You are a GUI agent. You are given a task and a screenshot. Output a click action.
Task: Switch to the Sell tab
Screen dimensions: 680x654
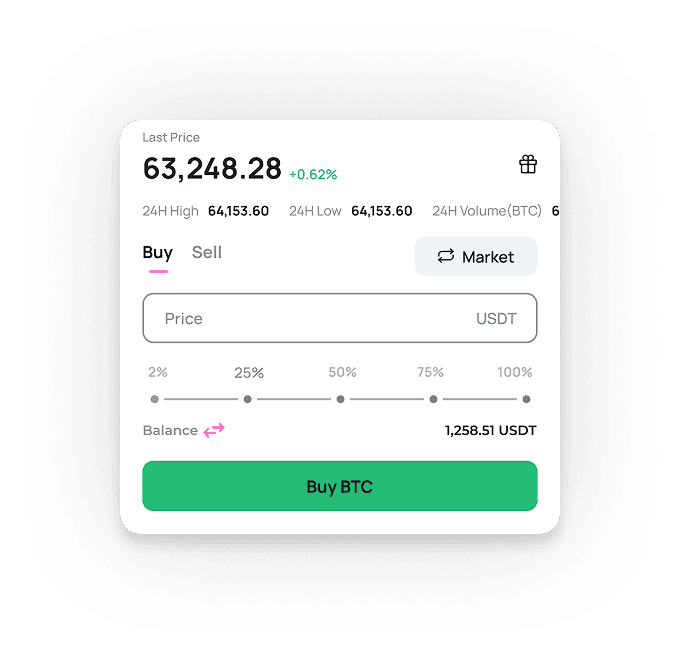(x=206, y=252)
